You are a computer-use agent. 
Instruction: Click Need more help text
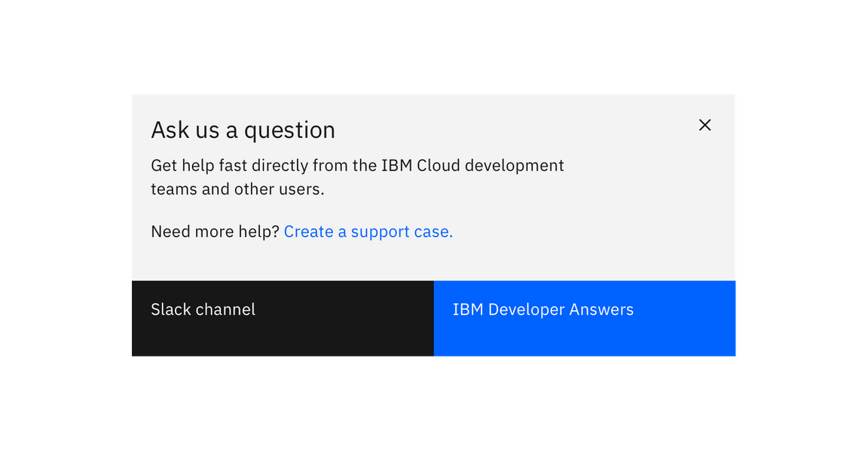click(214, 232)
